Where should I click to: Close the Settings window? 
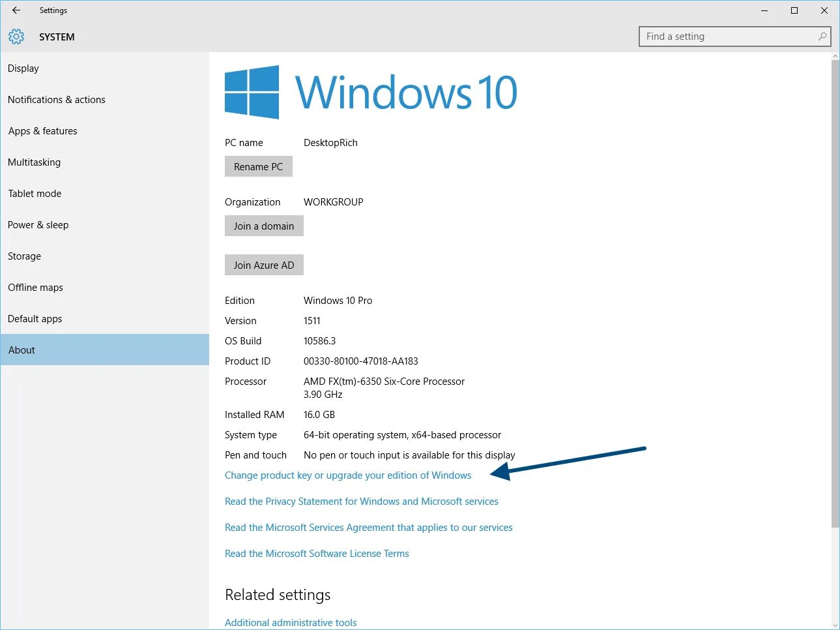(x=824, y=10)
